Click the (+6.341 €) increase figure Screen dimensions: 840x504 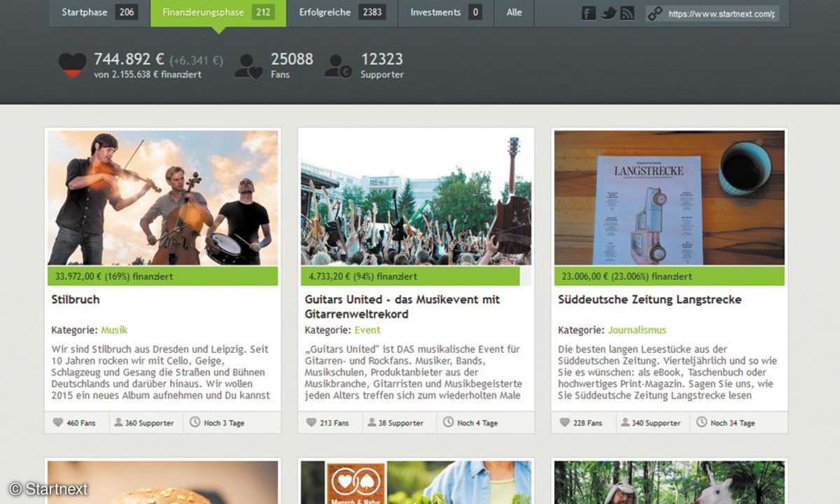[x=196, y=61]
